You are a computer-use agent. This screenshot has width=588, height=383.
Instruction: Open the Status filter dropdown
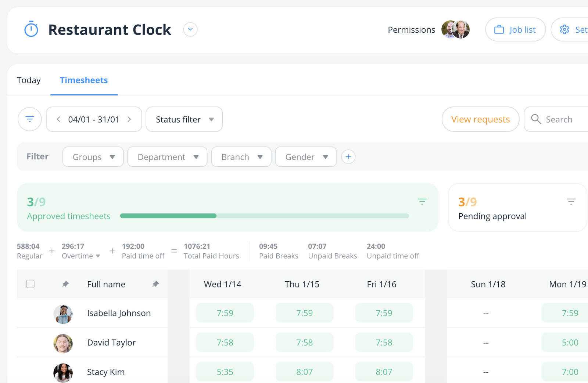pos(184,119)
